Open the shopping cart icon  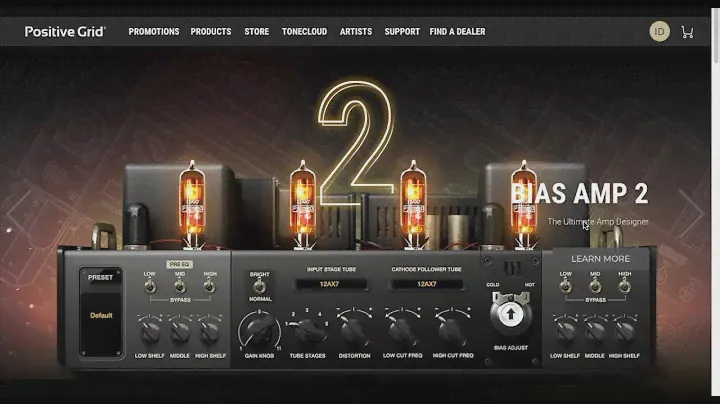[x=687, y=32]
